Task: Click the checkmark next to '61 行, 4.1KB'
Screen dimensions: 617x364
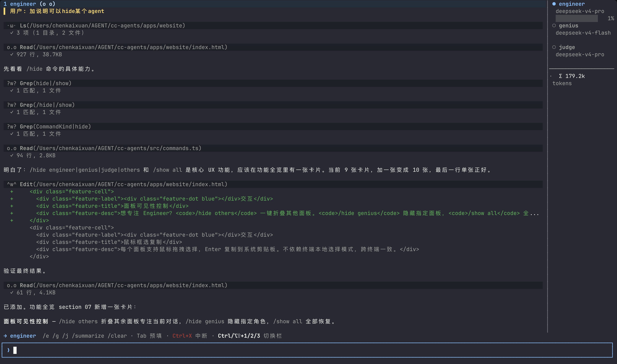Action: [x=12, y=293]
